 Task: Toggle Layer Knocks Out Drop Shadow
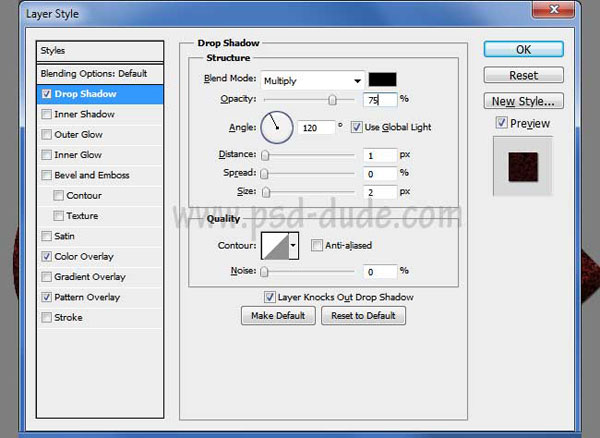click(269, 297)
